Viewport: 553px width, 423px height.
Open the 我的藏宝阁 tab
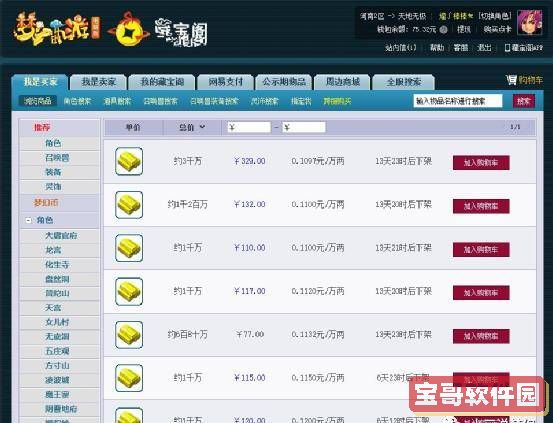162,82
